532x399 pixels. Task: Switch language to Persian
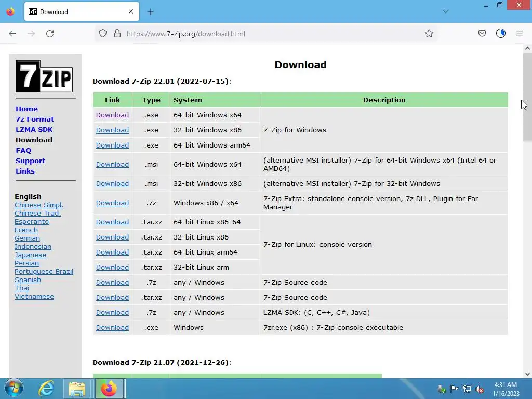coord(26,263)
